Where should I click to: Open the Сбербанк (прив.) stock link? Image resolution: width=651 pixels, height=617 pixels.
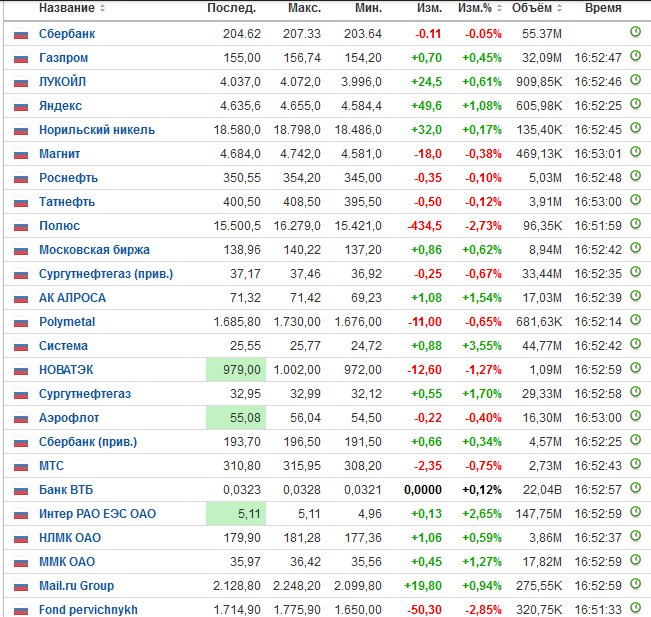click(x=88, y=442)
